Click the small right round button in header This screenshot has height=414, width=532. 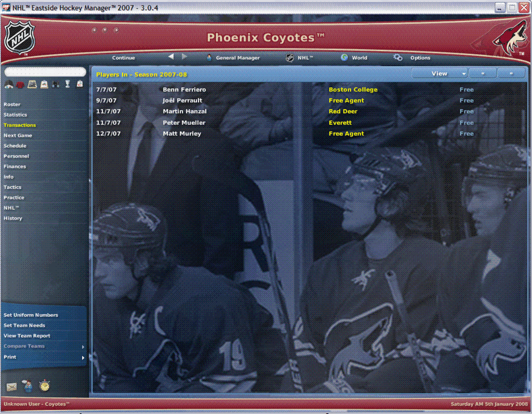pyautogui.click(x=116, y=30)
